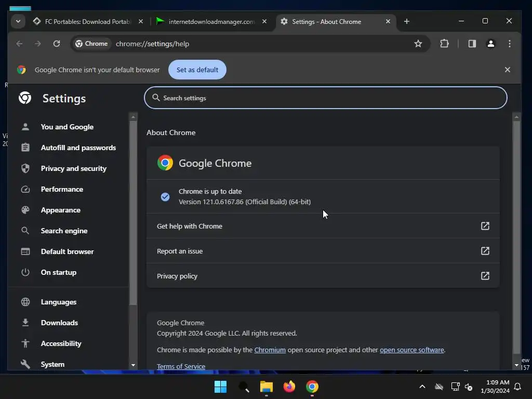Open a new tab with plus button
Image resolution: width=532 pixels, height=399 pixels.
click(407, 21)
